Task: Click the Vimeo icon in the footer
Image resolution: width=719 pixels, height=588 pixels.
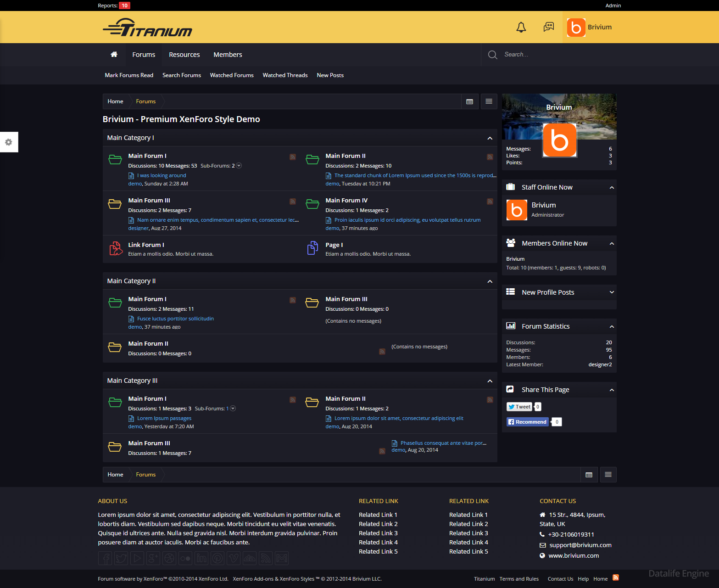Action: (x=234, y=558)
